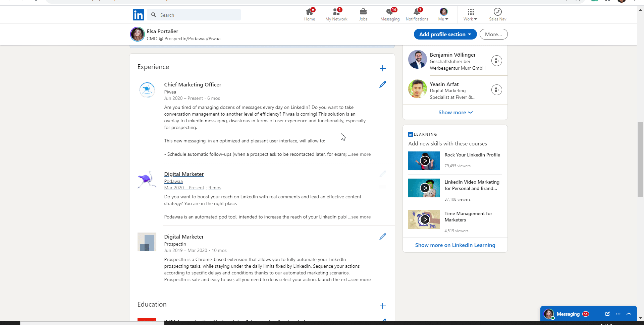
Task: Add a new Education entry with plus icon
Action: click(x=383, y=306)
